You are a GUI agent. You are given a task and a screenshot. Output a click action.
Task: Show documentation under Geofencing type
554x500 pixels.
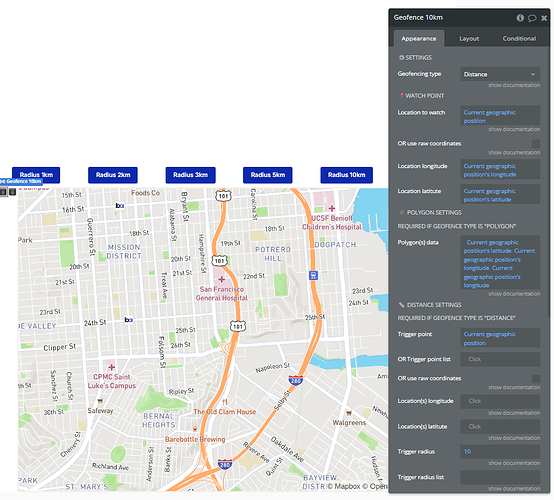coord(514,85)
